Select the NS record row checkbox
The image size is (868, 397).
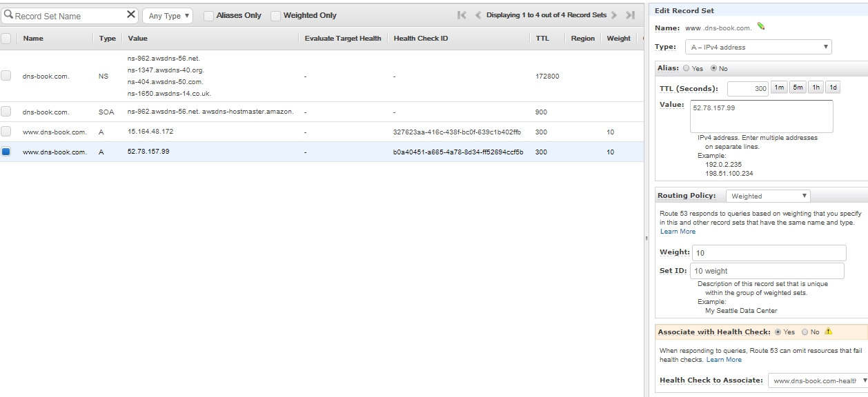[6, 75]
